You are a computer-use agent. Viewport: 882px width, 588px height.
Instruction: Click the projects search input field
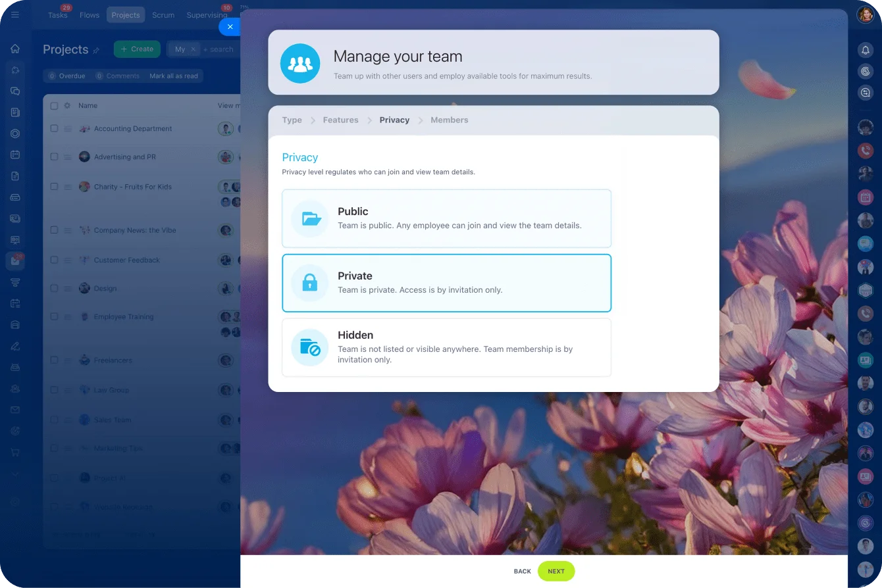pyautogui.click(x=220, y=49)
